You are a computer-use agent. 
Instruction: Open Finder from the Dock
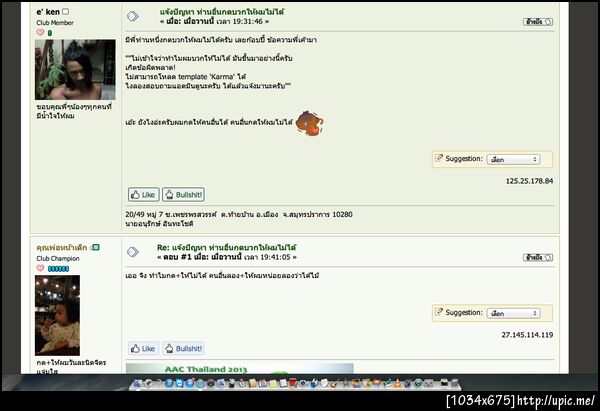coord(137,383)
